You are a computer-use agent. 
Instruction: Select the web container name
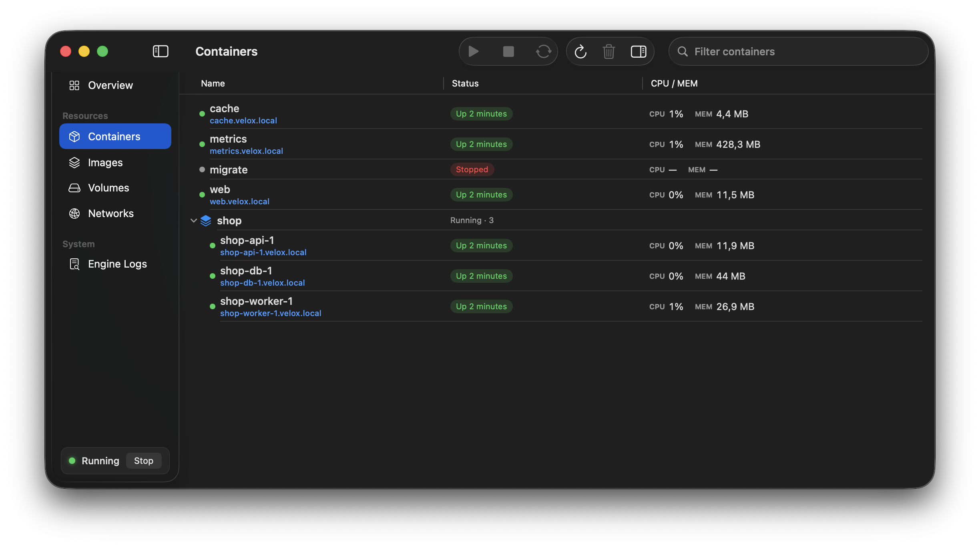pyautogui.click(x=220, y=189)
